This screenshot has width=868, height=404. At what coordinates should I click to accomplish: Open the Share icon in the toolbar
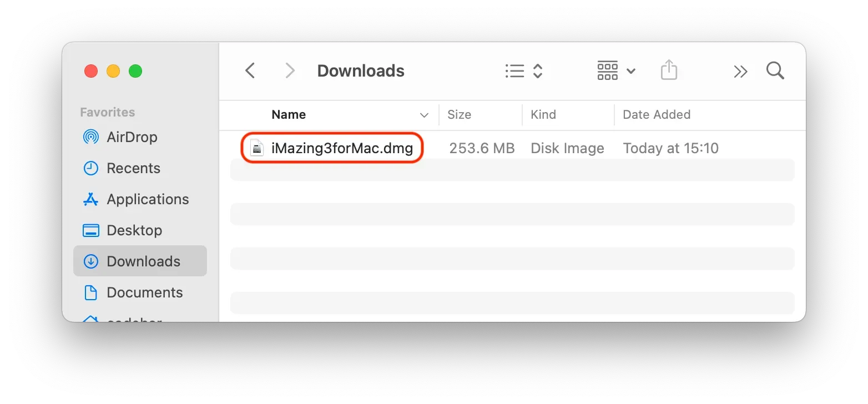(x=669, y=70)
